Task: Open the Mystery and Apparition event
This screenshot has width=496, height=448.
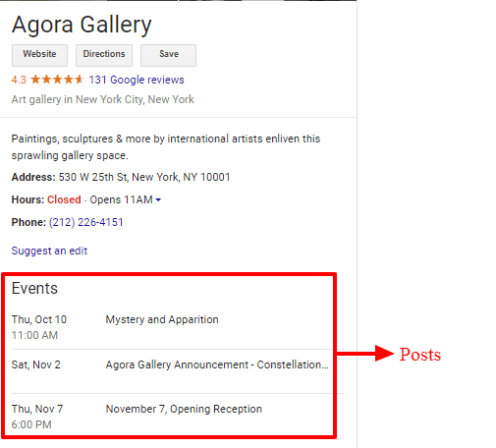Action: tap(162, 319)
